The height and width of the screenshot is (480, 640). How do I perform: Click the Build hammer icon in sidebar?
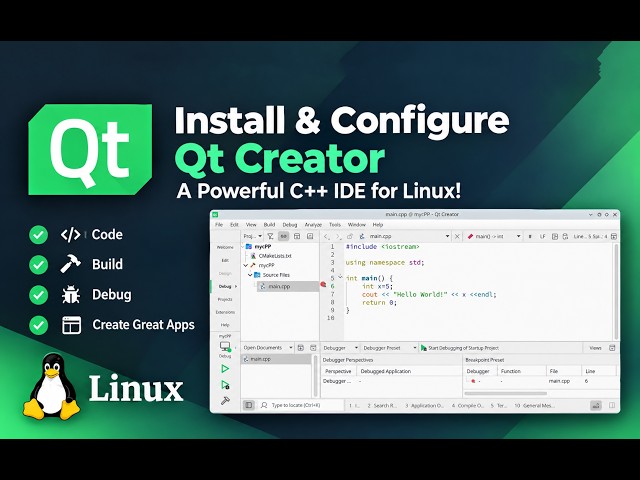pyautogui.click(x=225, y=401)
